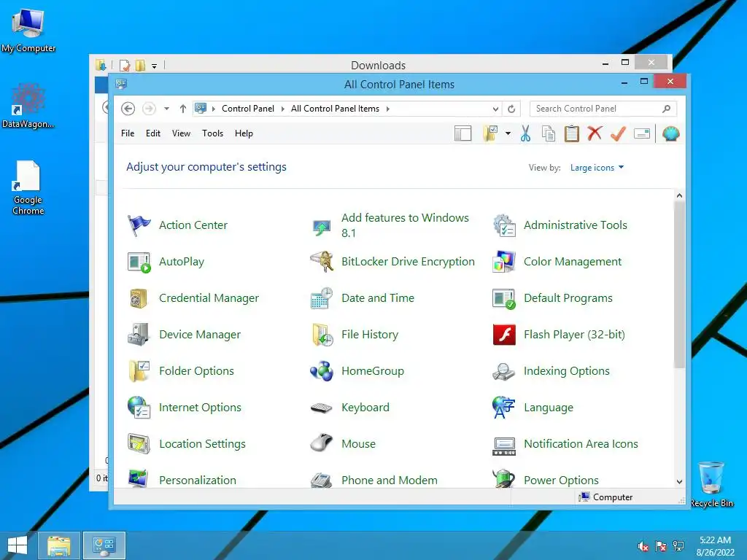The height and width of the screenshot is (560, 747).
Task: Open Credential Manager safe icon
Action: [139, 298]
